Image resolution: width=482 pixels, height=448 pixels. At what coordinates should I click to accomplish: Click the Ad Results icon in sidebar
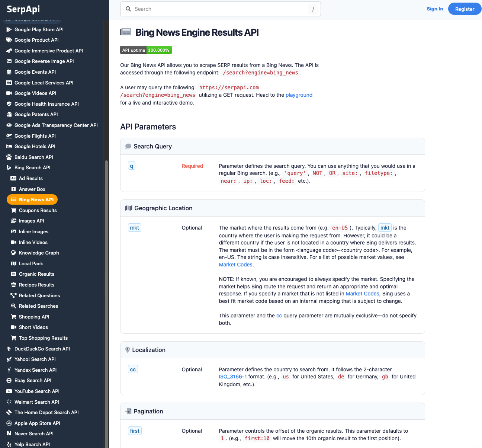(x=13, y=178)
